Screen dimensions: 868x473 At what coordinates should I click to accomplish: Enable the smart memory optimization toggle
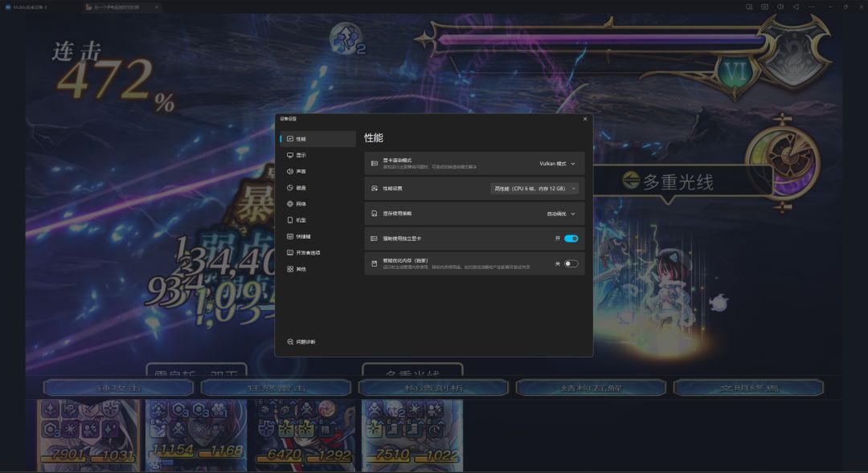tap(571, 264)
